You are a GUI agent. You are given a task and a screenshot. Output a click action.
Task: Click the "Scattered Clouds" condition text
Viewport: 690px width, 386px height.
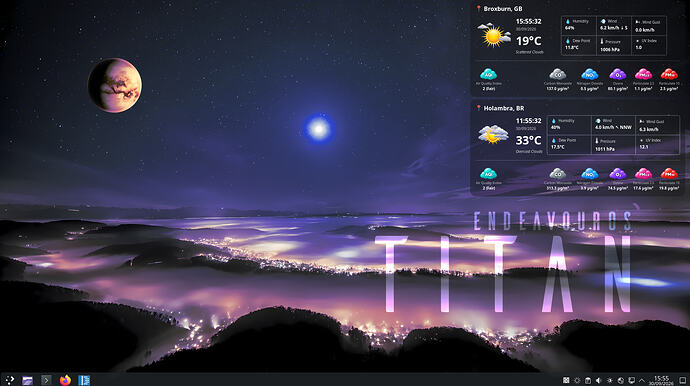point(529,52)
